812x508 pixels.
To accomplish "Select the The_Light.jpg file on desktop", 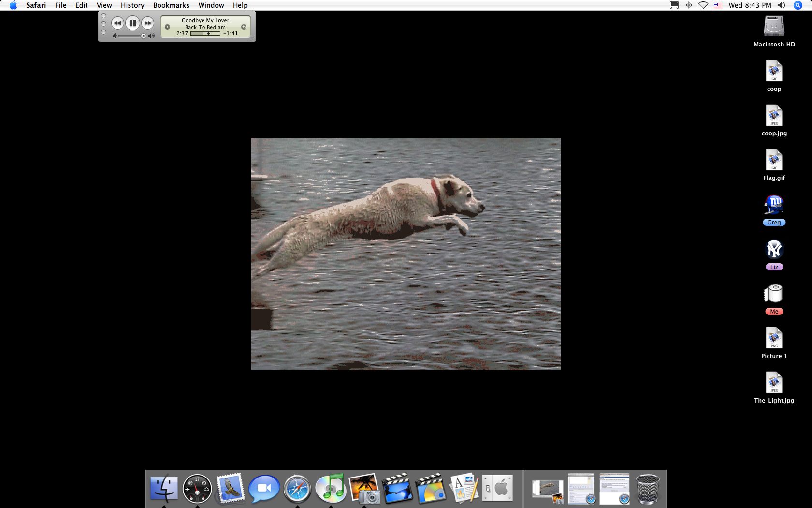I will pos(774,383).
